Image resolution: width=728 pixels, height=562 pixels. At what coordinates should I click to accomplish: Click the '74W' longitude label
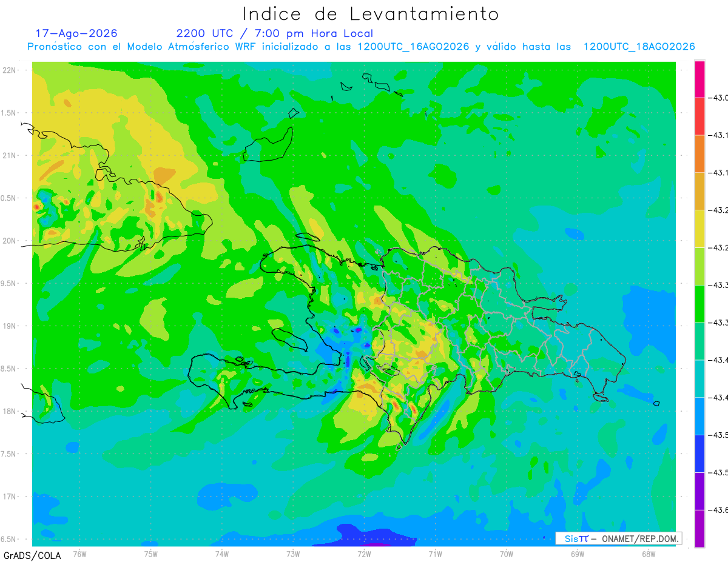(222, 554)
